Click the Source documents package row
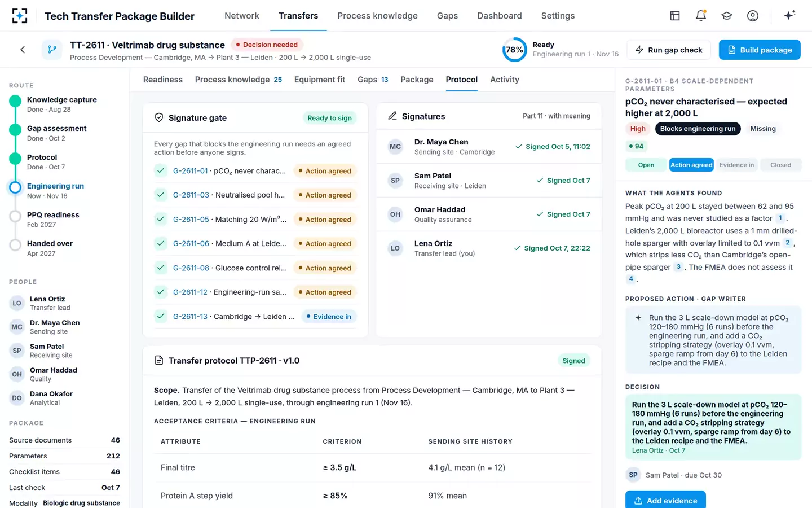The image size is (812, 508). click(64, 440)
